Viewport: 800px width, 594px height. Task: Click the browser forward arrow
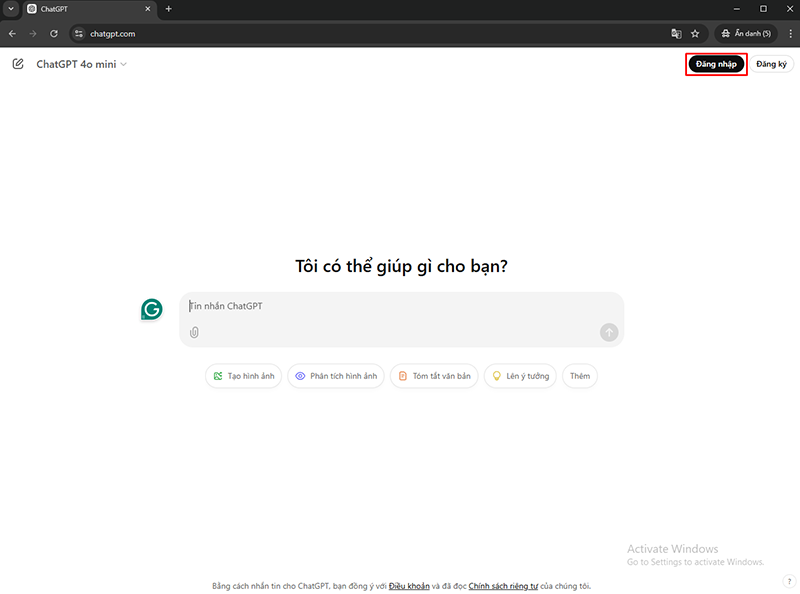33,34
